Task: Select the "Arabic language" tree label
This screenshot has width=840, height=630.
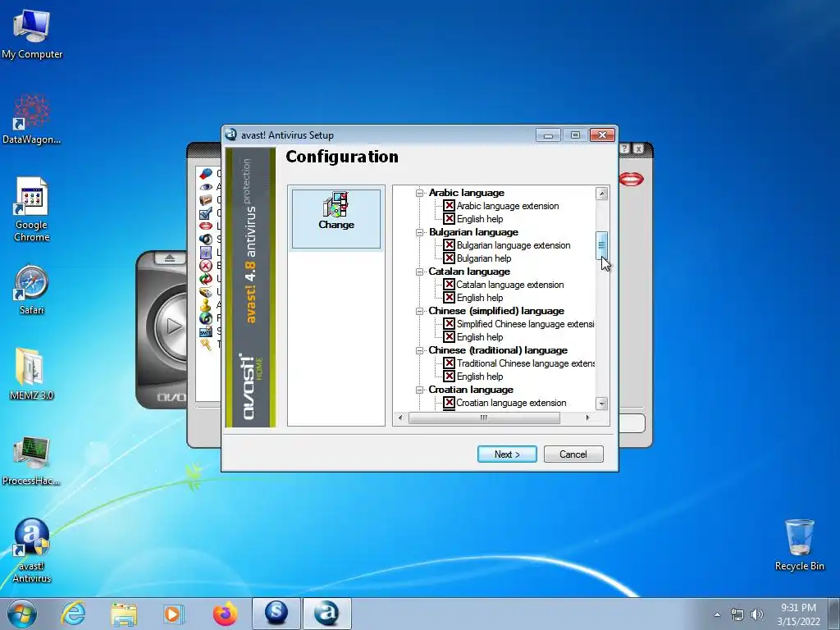Action: point(466,193)
